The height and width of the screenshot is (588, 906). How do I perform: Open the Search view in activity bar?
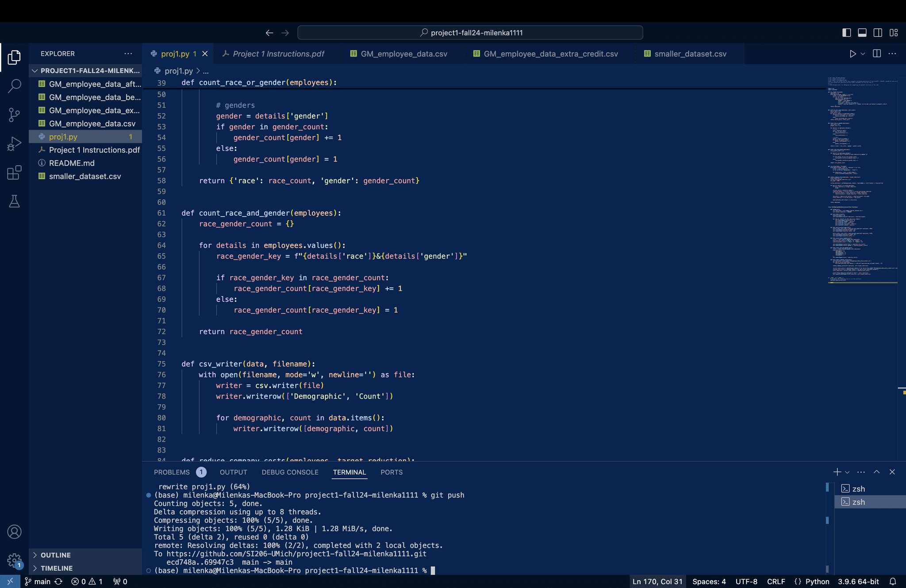(x=14, y=86)
